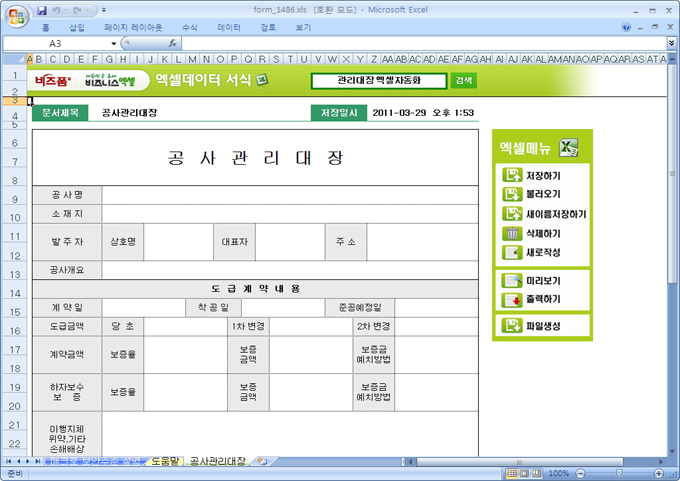Open the 검토 ribbon tab
The image size is (680, 481).
tap(268, 28)
